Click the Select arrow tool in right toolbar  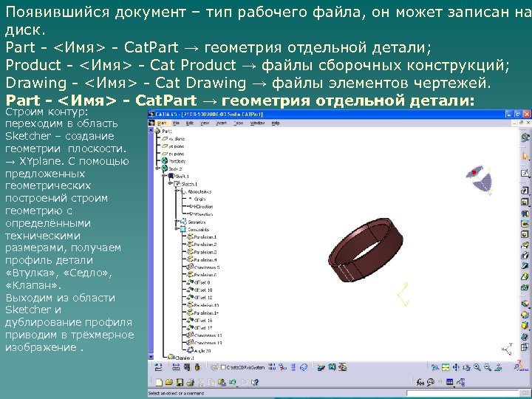525,156
